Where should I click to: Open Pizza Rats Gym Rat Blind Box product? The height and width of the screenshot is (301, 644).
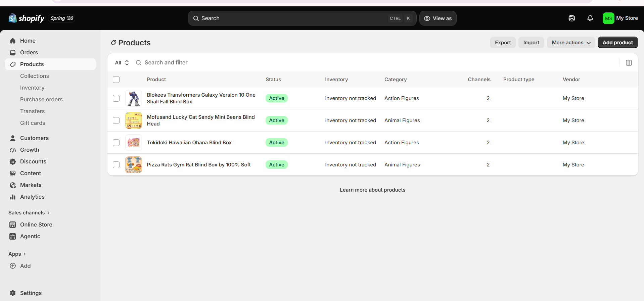coord(199,165)
